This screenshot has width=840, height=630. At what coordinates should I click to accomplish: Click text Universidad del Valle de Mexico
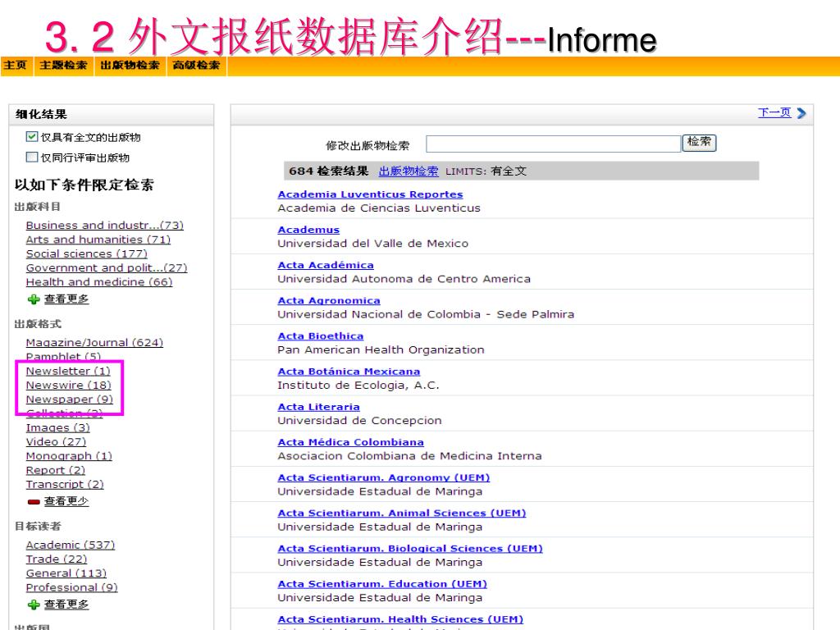[x=373, y=244]
